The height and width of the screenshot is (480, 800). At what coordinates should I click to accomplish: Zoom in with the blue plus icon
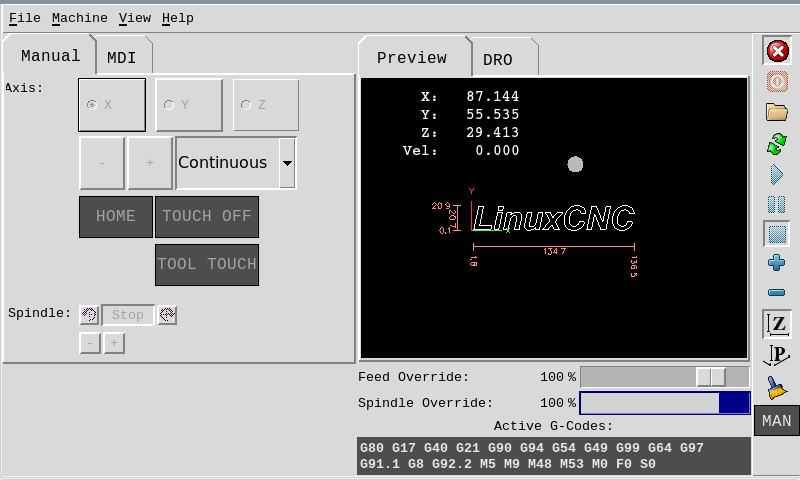point(777,263)
